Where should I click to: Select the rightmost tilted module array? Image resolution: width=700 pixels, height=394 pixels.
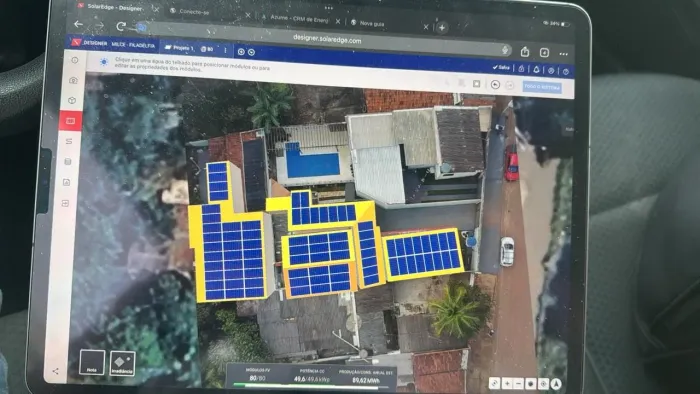(423, 253)
